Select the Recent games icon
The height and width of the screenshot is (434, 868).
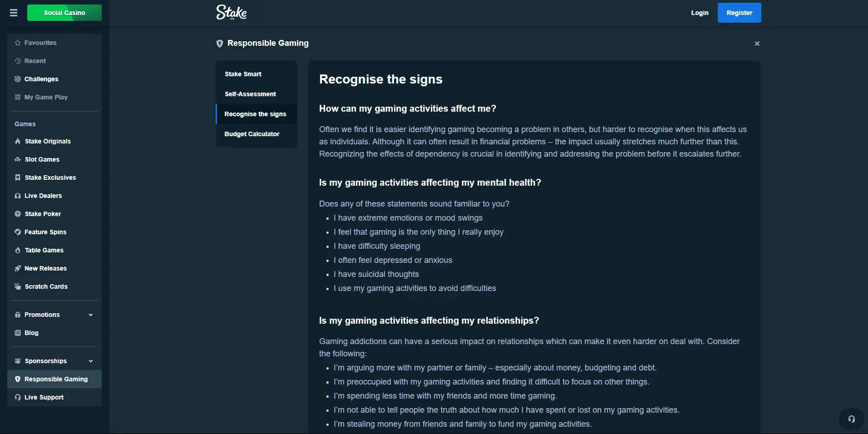tap(35, 60)
